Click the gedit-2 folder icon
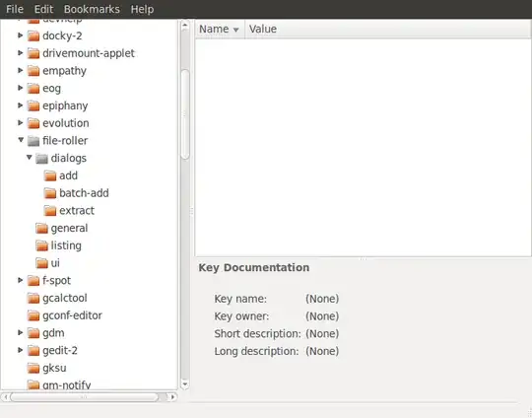Viewport: 532px width, 418px height. [x=33, y=350]
